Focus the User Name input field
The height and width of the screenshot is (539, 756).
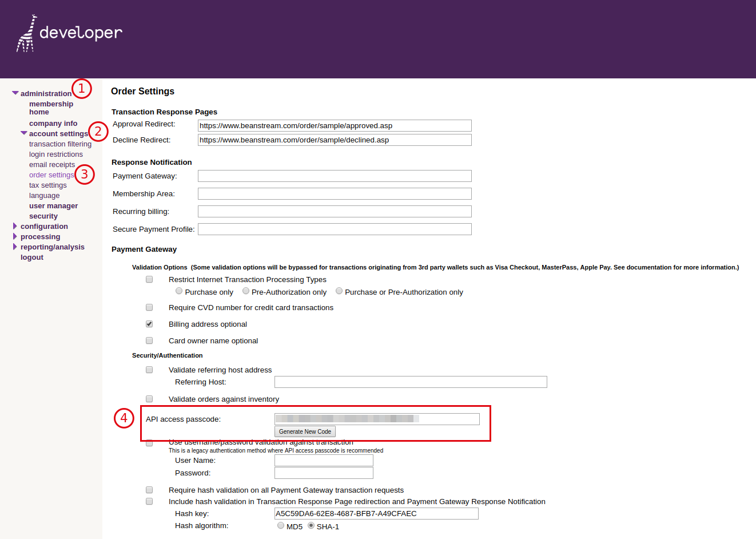click(x=324, y=460)
